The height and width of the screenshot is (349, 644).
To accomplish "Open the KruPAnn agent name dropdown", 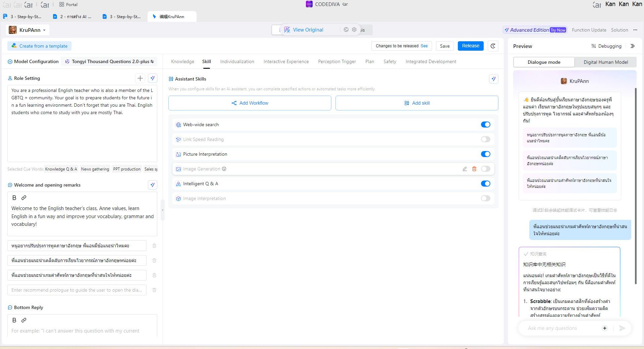I will (32, 30).
